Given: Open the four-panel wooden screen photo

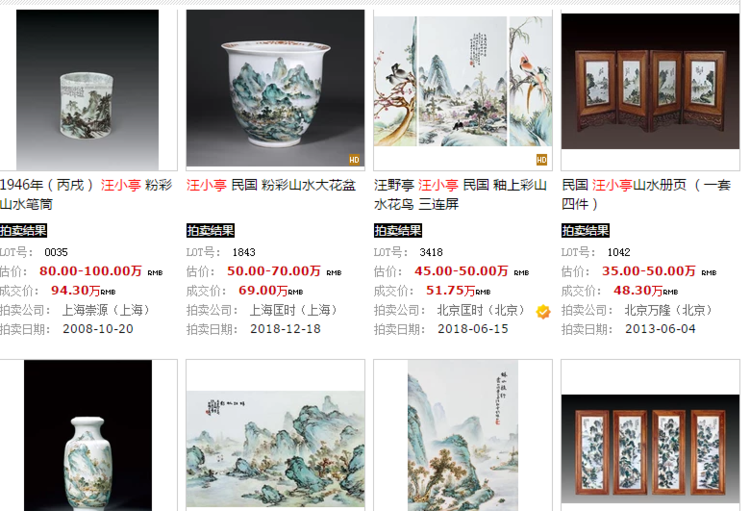Looking at the screenshot, I should pos(651,81).
